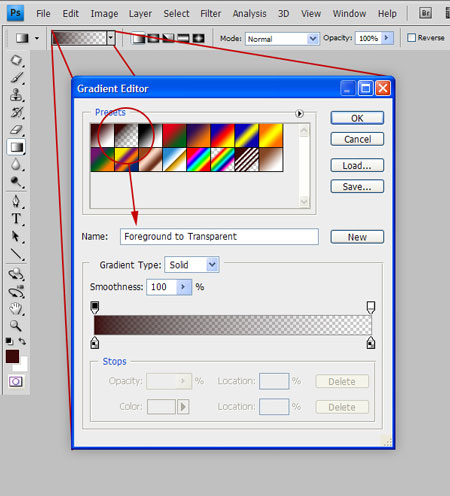
Task: Select the Zoom magnifier tool
Action: pos(16,326)
